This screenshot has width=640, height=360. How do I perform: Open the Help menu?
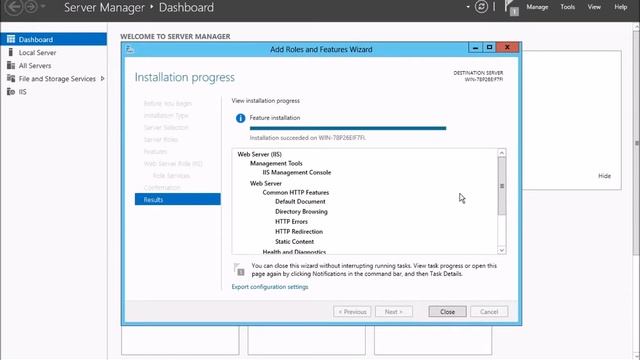(620, 7)
